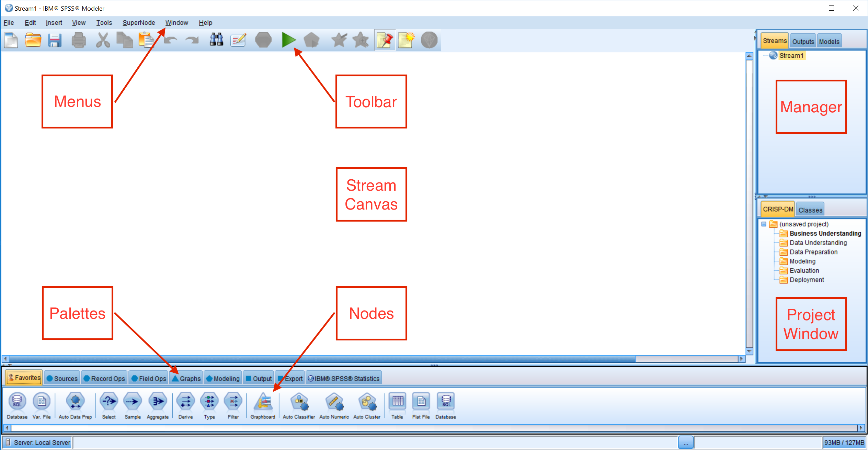This screenshot has height=450, width=868.
Task: Click the canvas horizontal scrollbar
Action: point(373,359)
